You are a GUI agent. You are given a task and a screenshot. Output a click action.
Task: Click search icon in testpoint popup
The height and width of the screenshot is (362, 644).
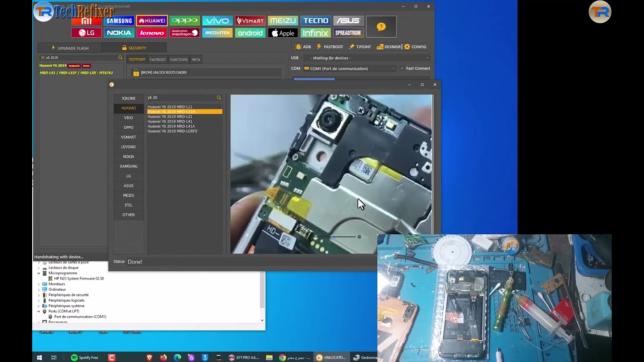[219, 98]
